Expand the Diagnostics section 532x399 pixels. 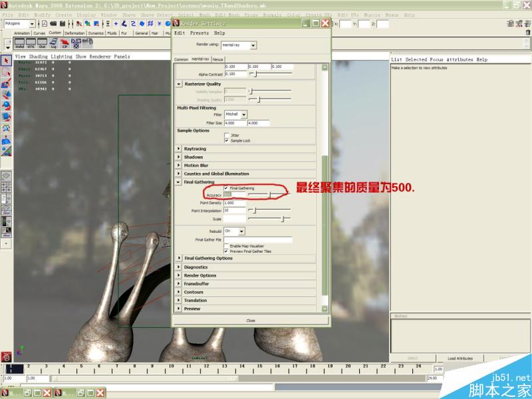click(x=179, y=267)
